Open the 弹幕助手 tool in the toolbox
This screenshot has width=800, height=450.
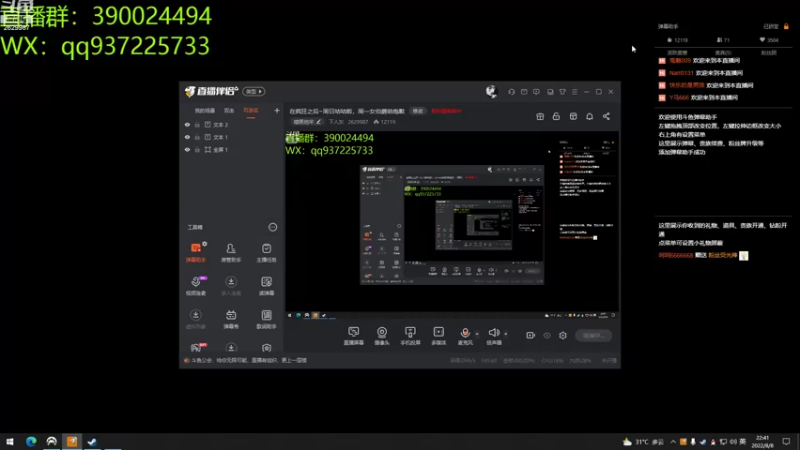pyautogui.click(x=196, y=253)
